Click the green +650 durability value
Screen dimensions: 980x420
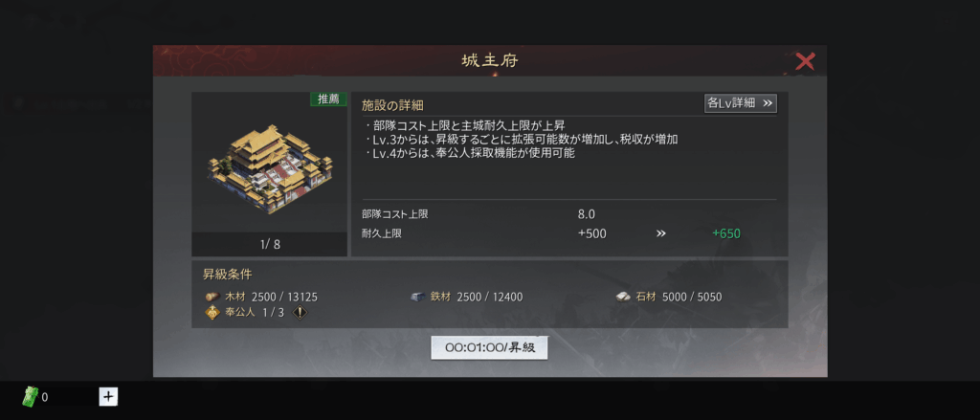[x=726, y=233]
